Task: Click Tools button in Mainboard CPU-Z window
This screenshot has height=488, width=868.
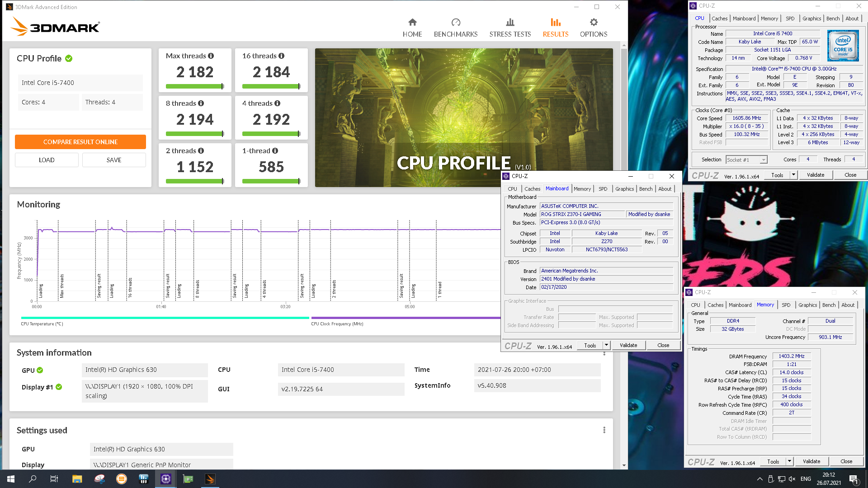Action: [x=590, y=345]
